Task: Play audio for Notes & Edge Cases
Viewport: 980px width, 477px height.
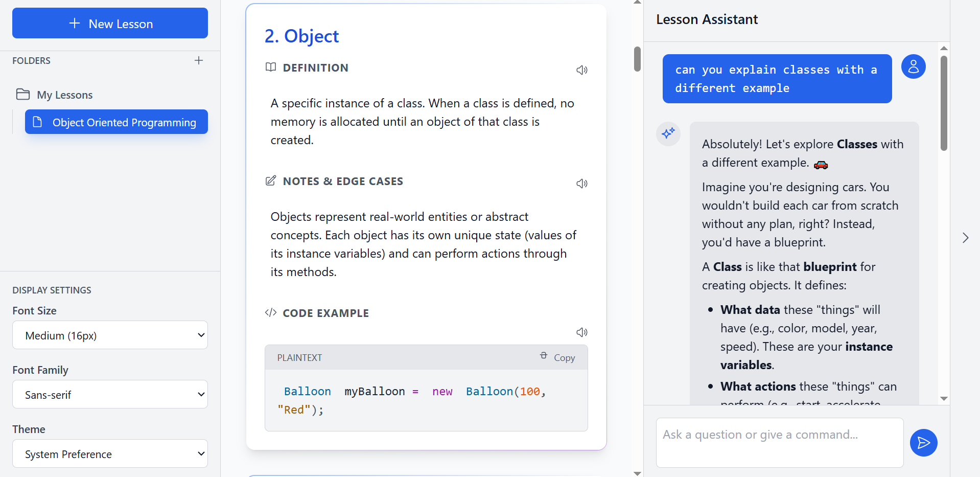Action: pos(581,184)
